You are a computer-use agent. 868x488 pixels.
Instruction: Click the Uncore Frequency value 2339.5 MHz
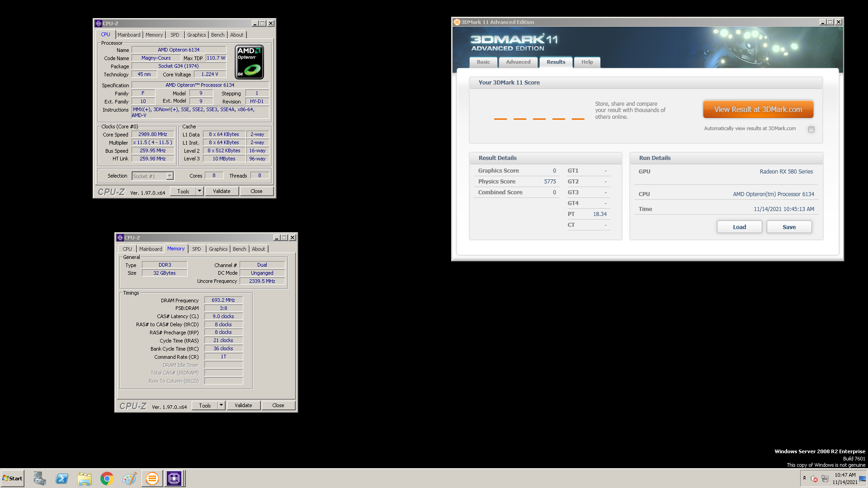(x=262, y=281)
